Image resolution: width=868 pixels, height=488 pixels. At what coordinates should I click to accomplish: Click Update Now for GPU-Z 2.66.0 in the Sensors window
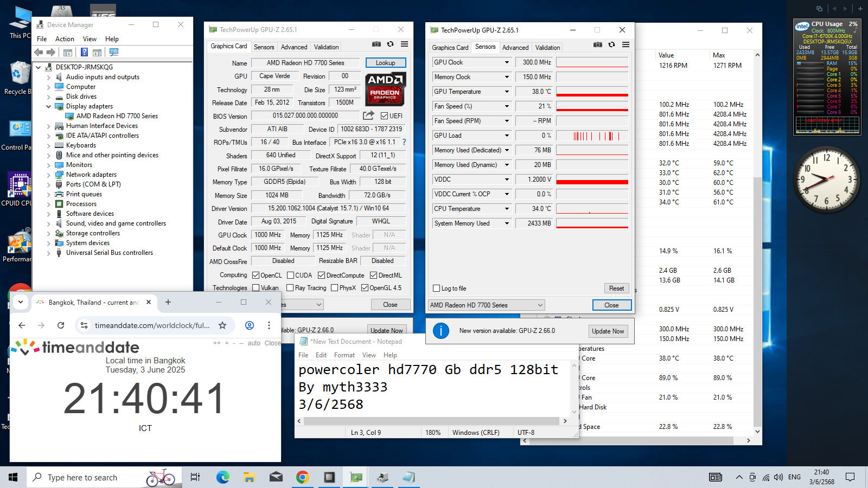click(x=608, y=331)
